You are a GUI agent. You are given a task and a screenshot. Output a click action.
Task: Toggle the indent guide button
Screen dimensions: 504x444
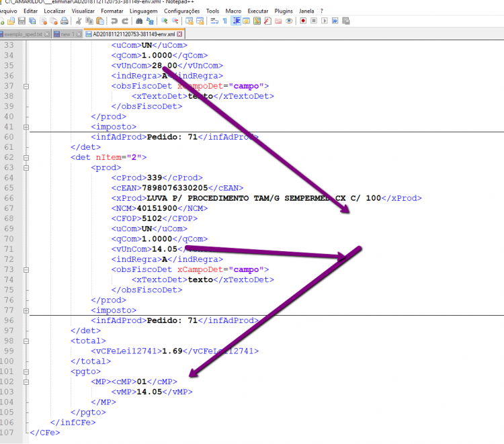pyautogui.click(x=236, y=21)
